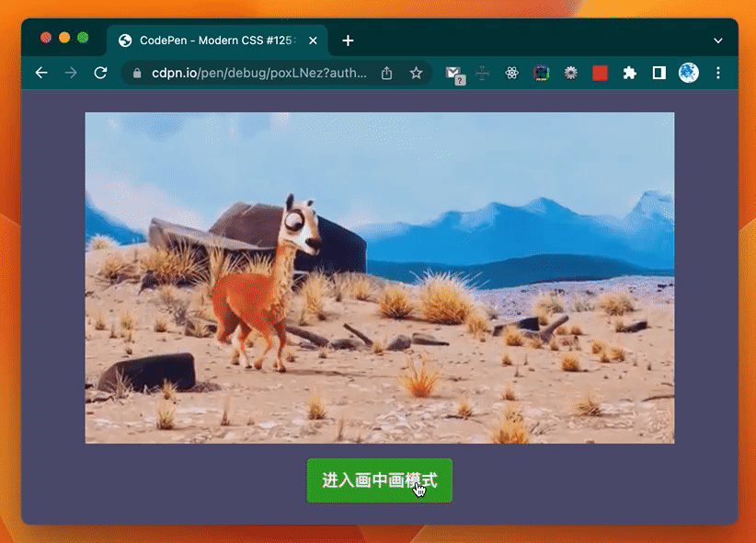Click the gear cog extension icon
756x543 pixels.
point(571,73)
